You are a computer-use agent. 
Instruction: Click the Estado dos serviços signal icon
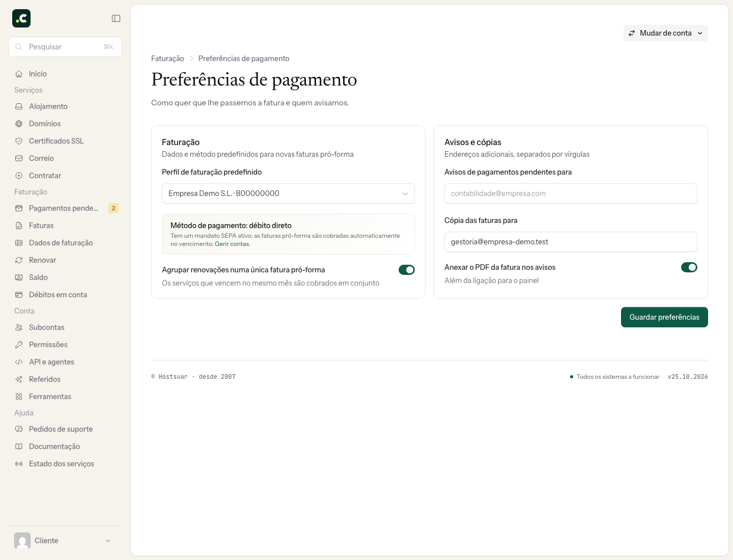pos(19,464)
